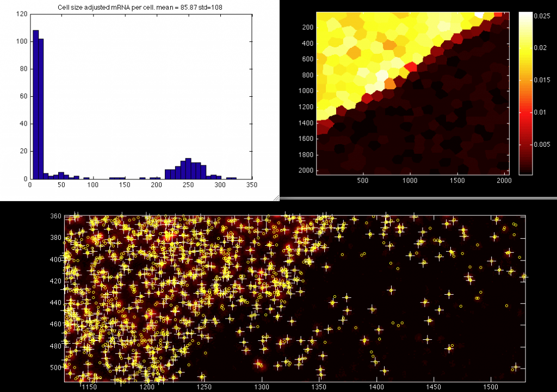Click the 1800 tick label on heatmap y-axis
This screenshot has width=557, height=392.
pyautogui.click(x=306, y=154)
